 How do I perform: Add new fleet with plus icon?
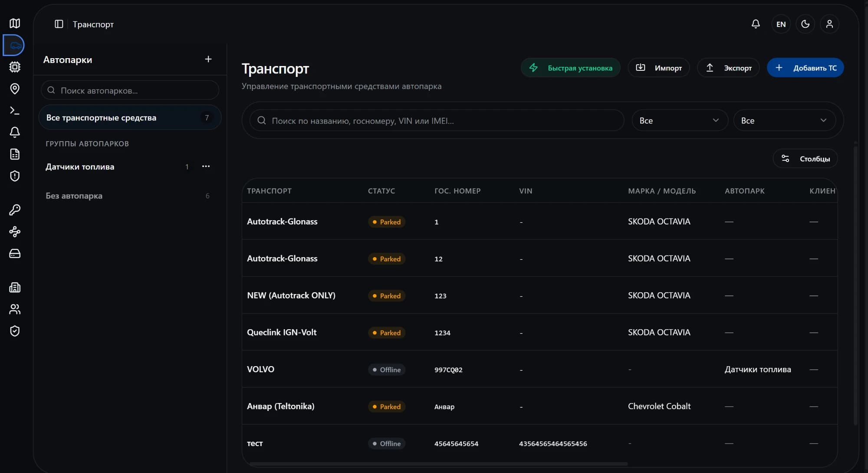coord(208,59)
